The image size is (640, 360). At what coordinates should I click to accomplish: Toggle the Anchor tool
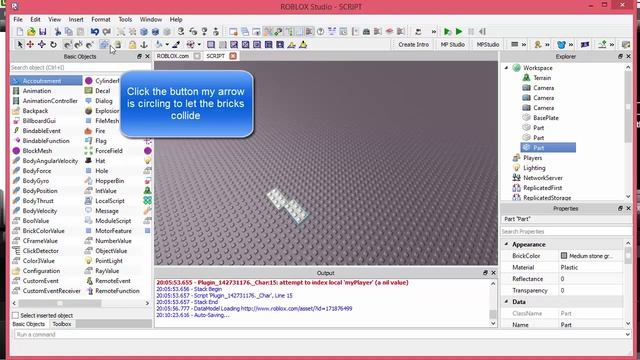pos(144,44)
